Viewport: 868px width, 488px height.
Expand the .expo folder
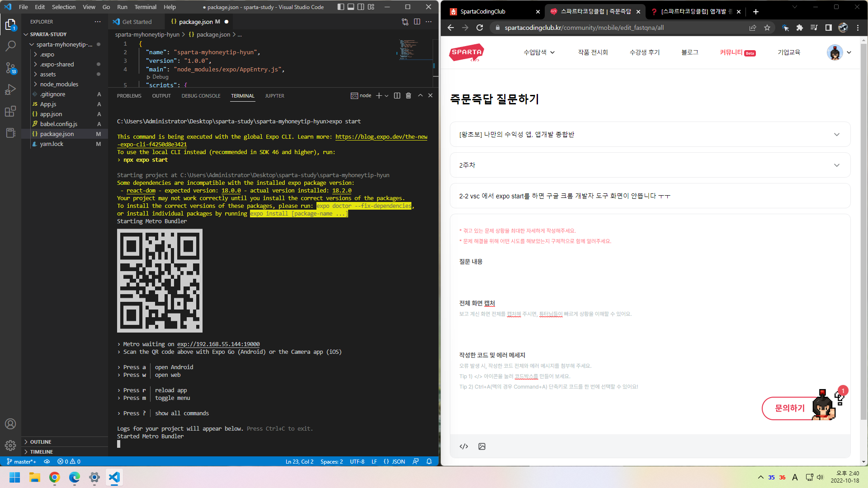(47, 54)
